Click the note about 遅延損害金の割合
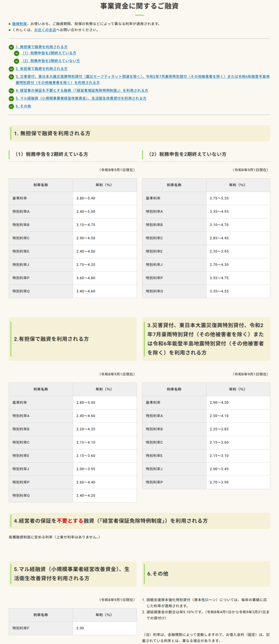Image resolution: width=279 pixels, height=644 pixels. [206, 615]
